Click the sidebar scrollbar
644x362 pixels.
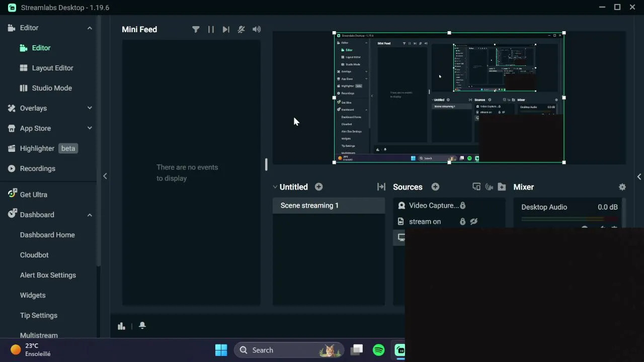[x=99, y=141]
